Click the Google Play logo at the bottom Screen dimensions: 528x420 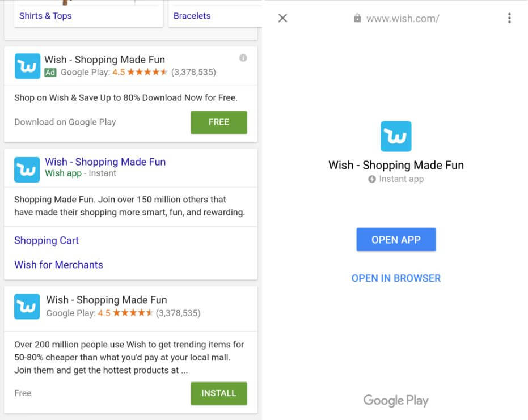point(396,401)
